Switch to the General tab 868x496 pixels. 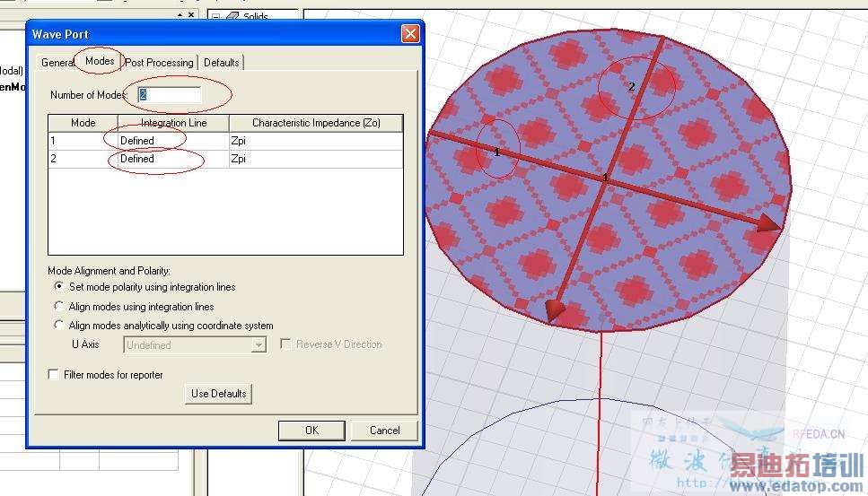(57, 63)
